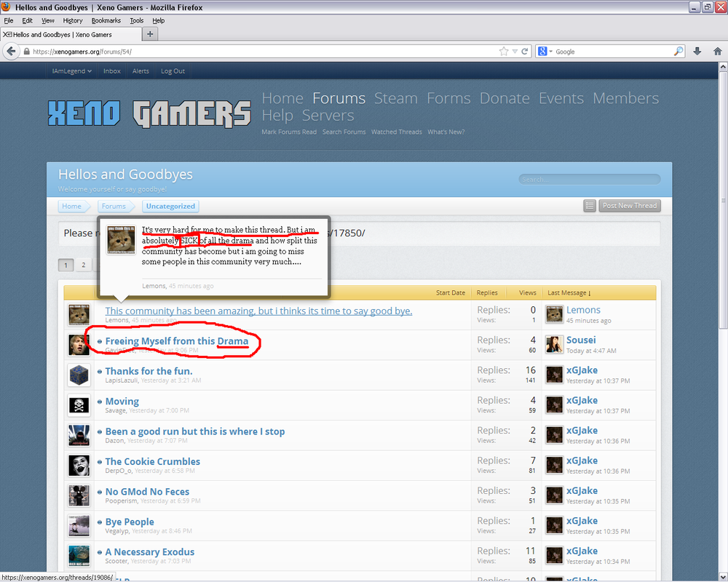Sort by Last Message column header
This screenshot has height=582, width=728.
(x=569, y=293)
